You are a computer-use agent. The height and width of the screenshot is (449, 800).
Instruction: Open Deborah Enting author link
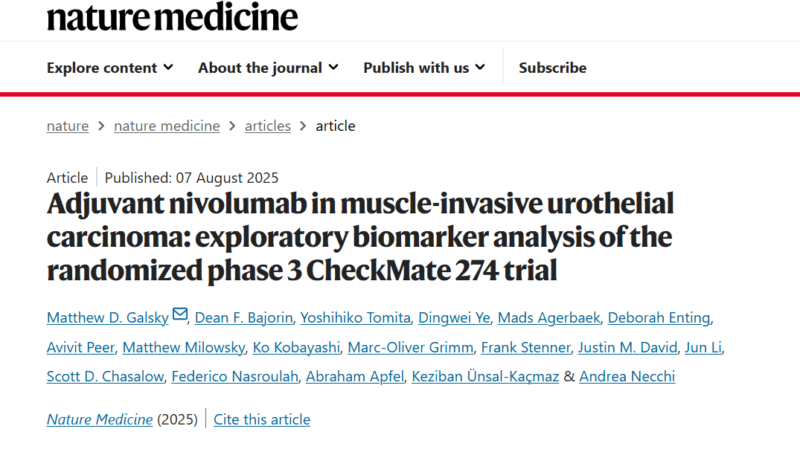pyautogui.click(x=659, y=318)
